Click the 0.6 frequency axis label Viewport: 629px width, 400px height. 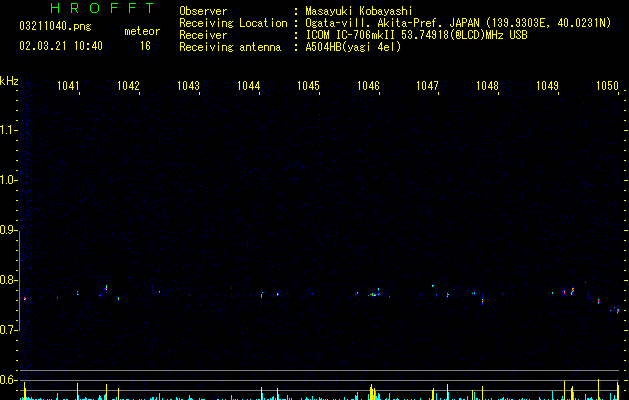pos(7,380)
